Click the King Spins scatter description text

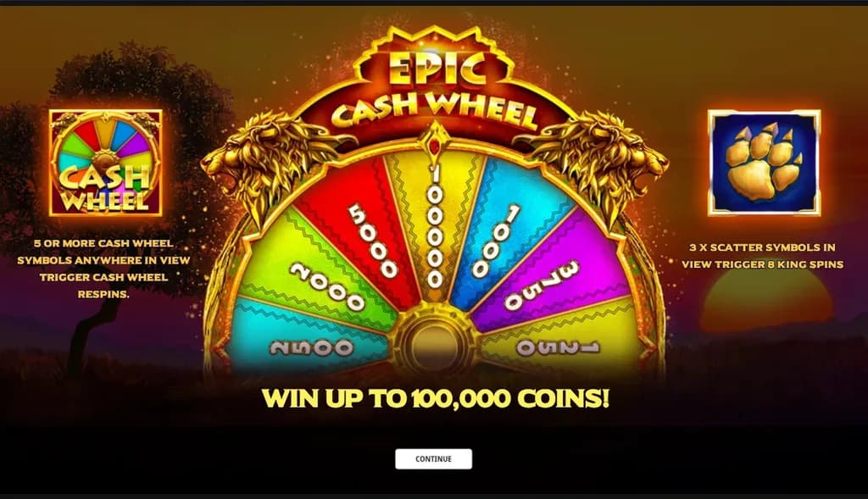tap(763, 256)
